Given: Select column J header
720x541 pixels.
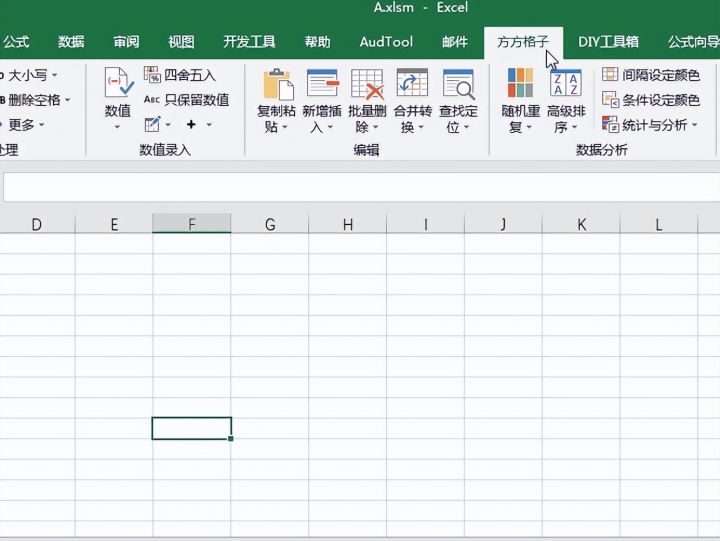Looking at the screenshot, I should coord(503,224).
